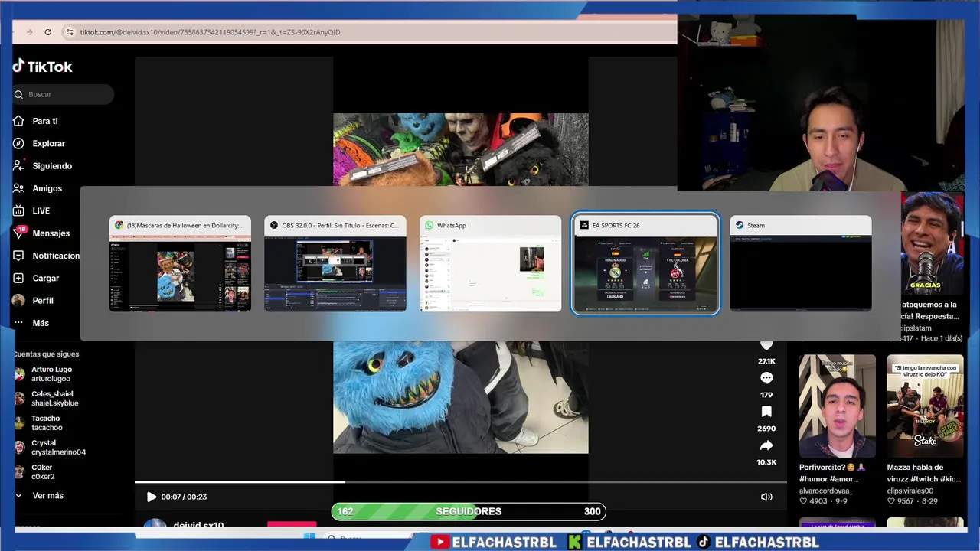Image resolution: width=980 pixels, height=551 pixels.
Task: Click the Mensajes icon with 18 badge
Action: point(18,233)
